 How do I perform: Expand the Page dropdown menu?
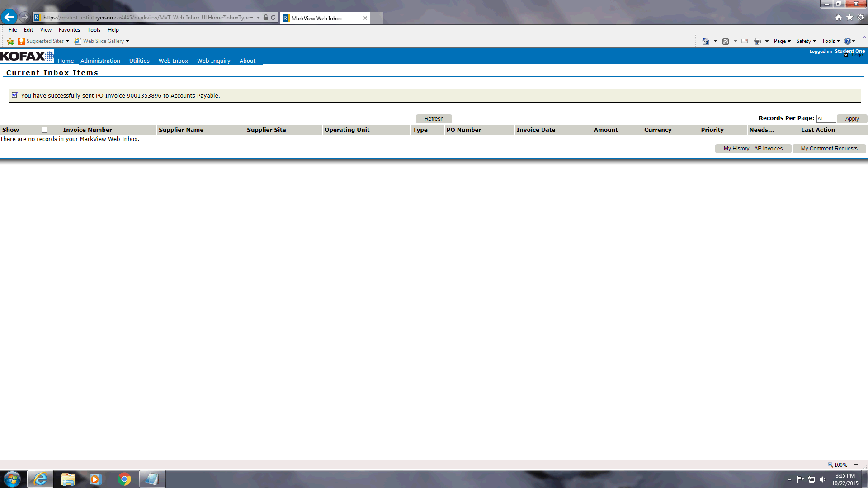(x=782, y=41)
